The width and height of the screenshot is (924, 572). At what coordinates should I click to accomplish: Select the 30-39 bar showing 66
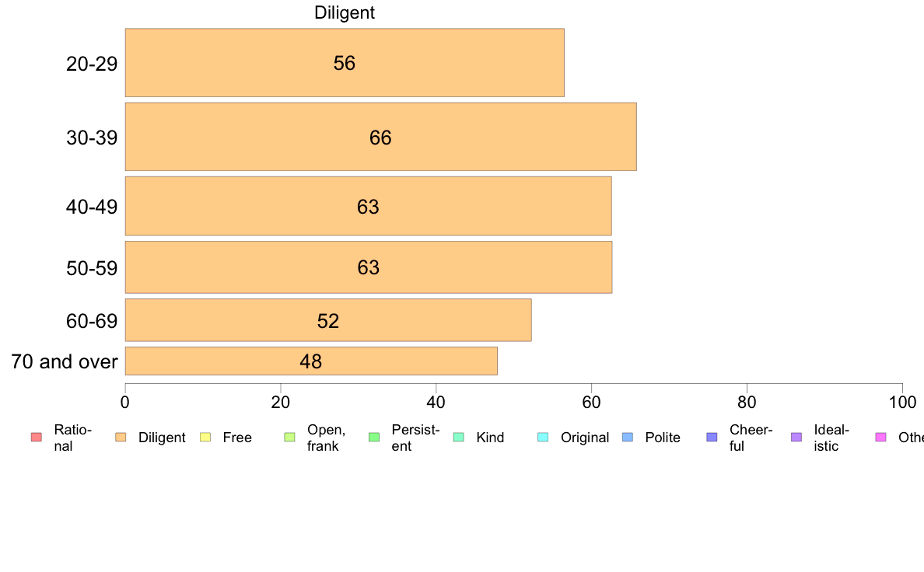click(x=380, y=137)
